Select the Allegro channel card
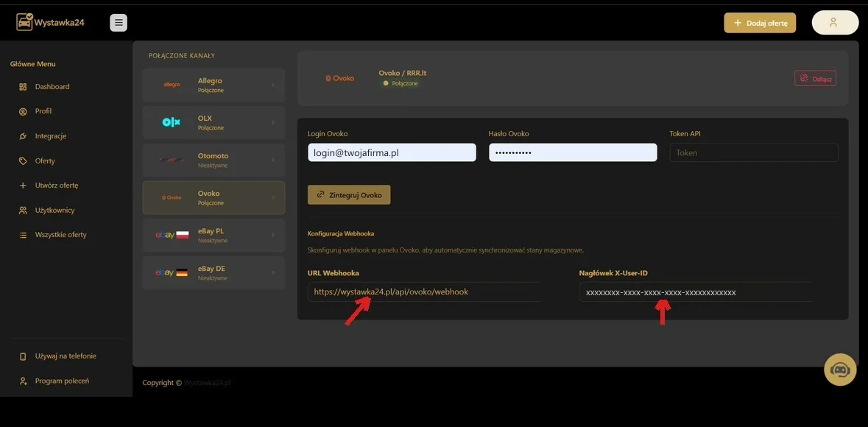This screenshot has width=868, height=427. (x=214, y=85)
